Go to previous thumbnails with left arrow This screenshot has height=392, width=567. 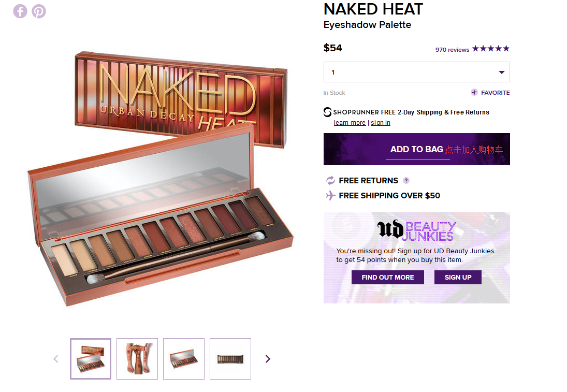[56, 359]
